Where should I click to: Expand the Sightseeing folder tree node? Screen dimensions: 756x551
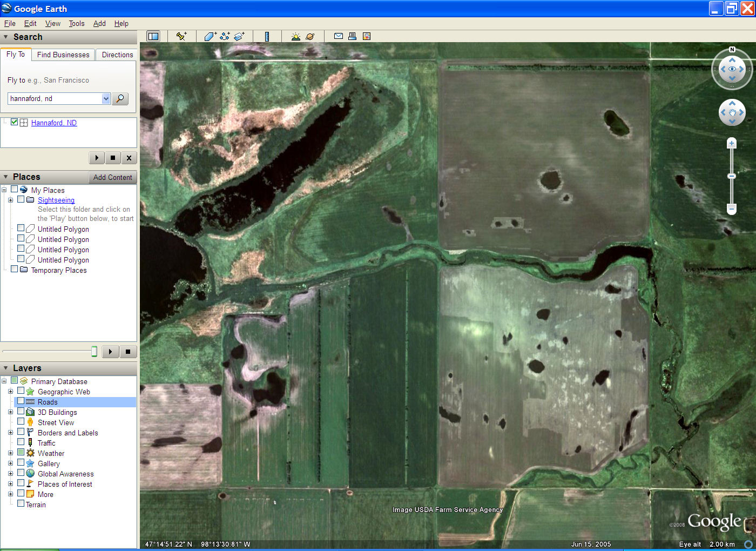pyautogui.click(x=10, y=200)
